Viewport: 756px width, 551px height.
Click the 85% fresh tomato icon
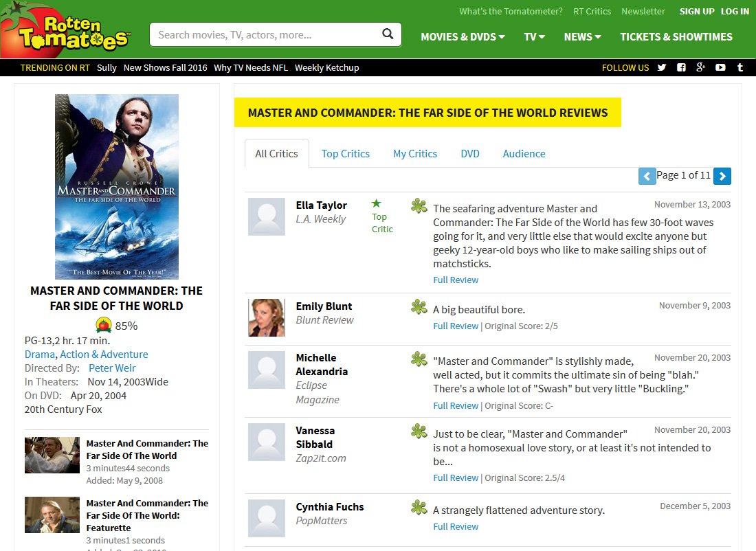pos(104,326)
